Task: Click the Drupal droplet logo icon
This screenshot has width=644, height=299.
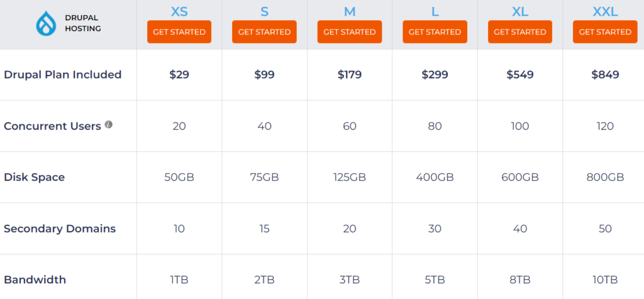Action: click(47, 23)
